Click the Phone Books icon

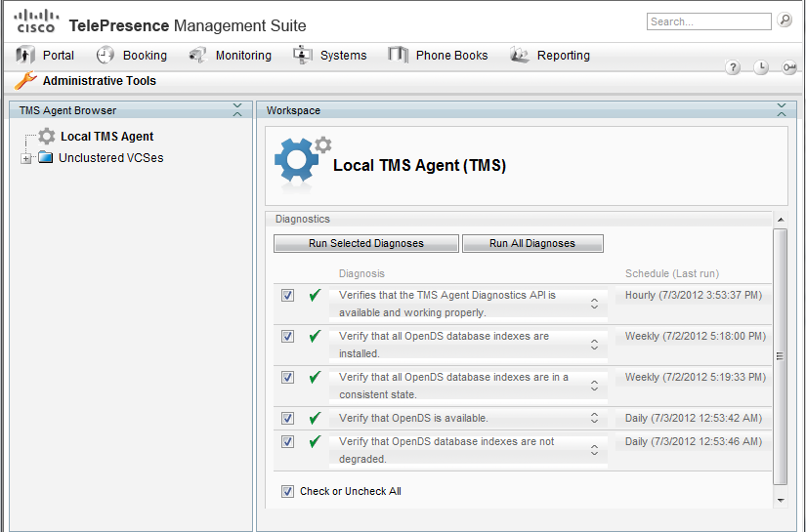[398, 55]
